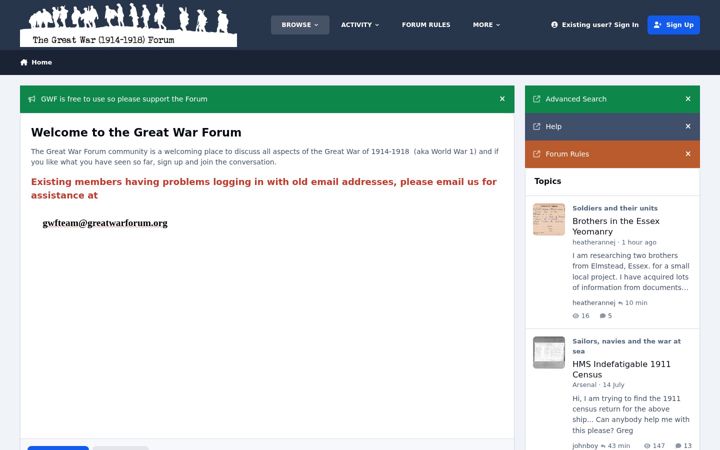Open the orange Forum Rules banner link

pos(567,154)
